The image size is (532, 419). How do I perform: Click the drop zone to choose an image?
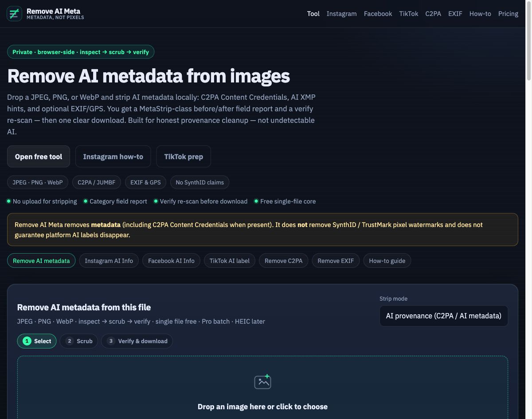tap(262, 388)
